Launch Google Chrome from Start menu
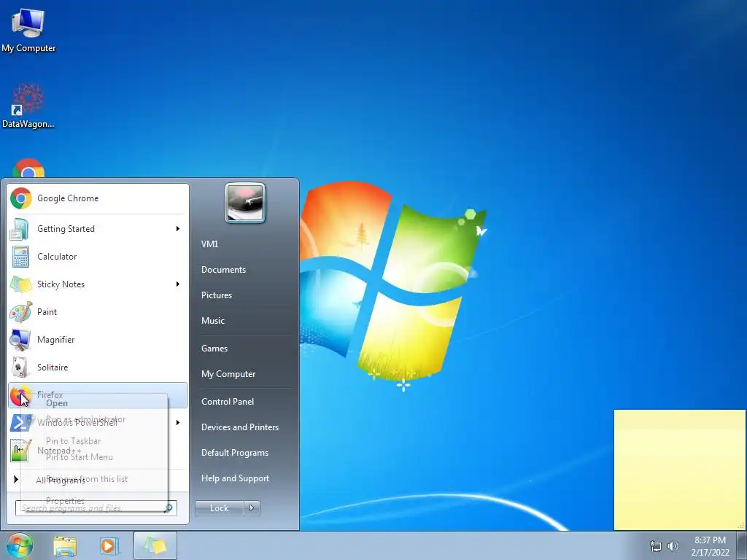 pyautogui.click(x=97, y=198)
